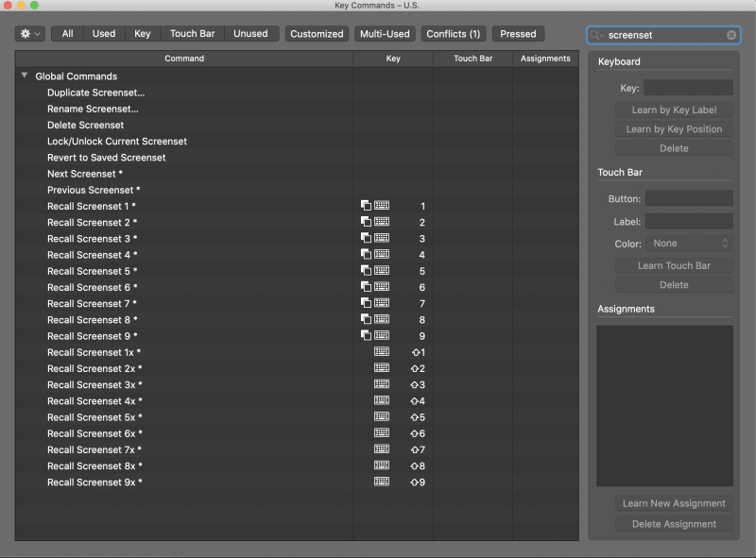Click the keyboard icon in Recall Screenset 1x row
This screenshot has width=756, height=558.
(x=382, y=352)
